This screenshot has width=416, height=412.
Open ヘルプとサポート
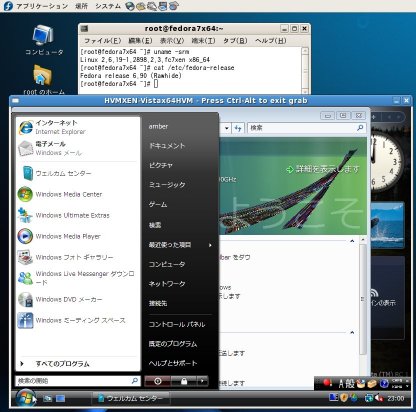click(x=173, y=363)
